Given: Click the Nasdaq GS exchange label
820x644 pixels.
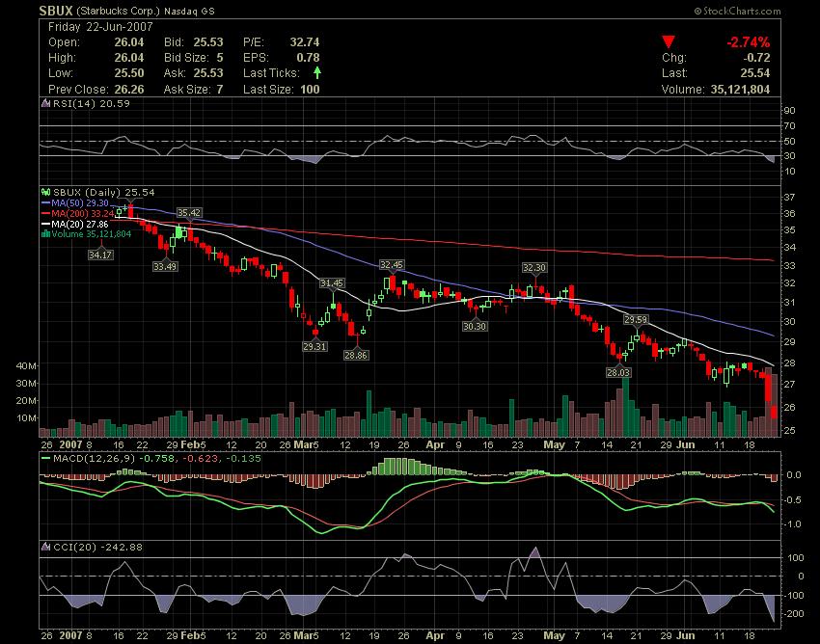Looking at the screenshot, I should tap(189, 11).
